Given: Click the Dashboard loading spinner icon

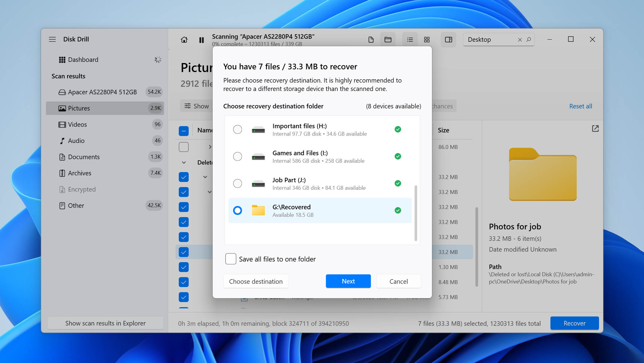Looking at the screenshot, I should pyautogui.click(x=158, y=60).
